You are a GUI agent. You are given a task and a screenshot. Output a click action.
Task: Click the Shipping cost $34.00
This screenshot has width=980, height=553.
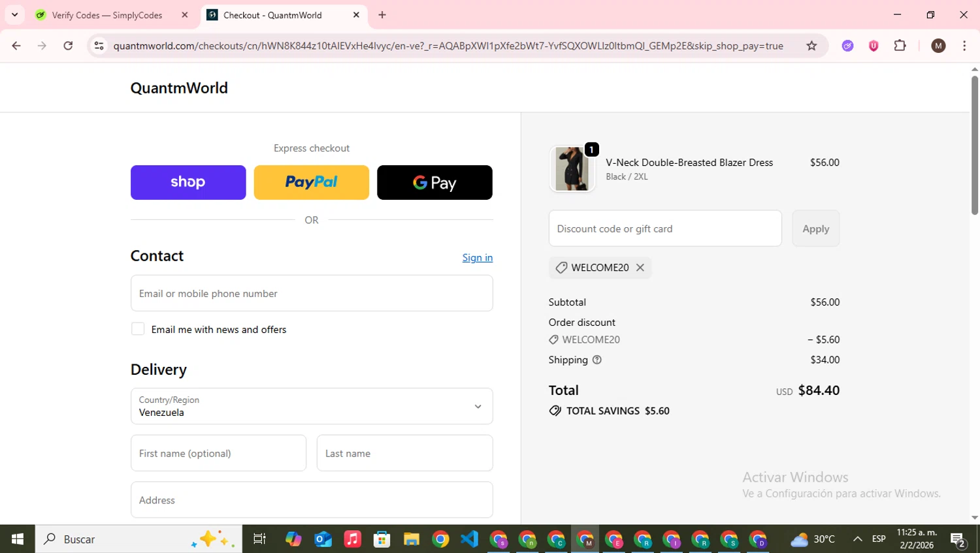click(x=825, y=360)
